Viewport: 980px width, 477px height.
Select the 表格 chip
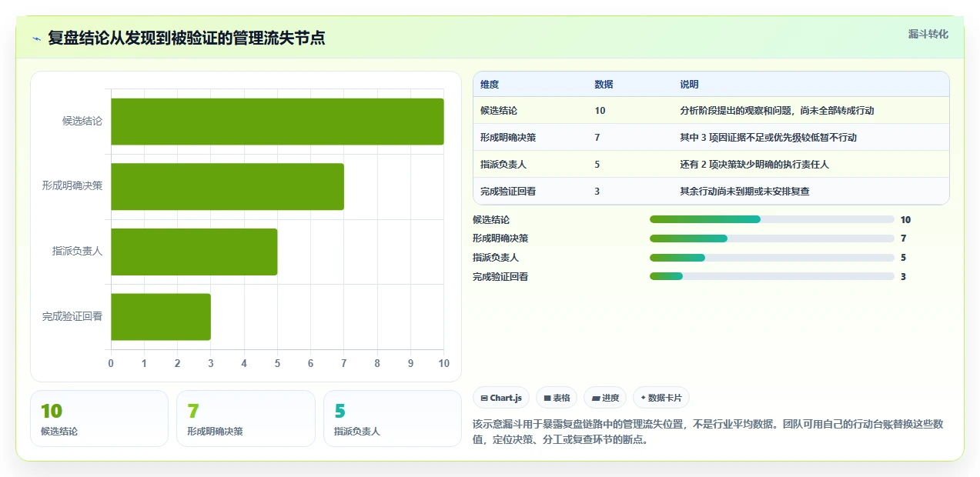tap(557, 398)
